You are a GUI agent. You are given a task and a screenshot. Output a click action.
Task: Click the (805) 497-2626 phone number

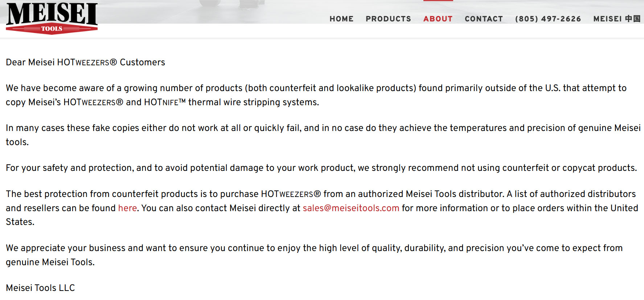[x=548, y=19]
